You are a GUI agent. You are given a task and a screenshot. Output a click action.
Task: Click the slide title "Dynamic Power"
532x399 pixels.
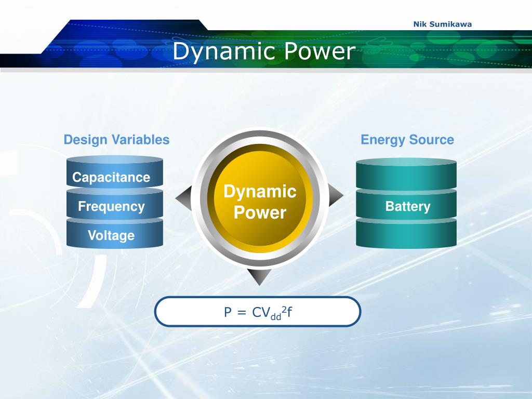(x=264, y=51)
